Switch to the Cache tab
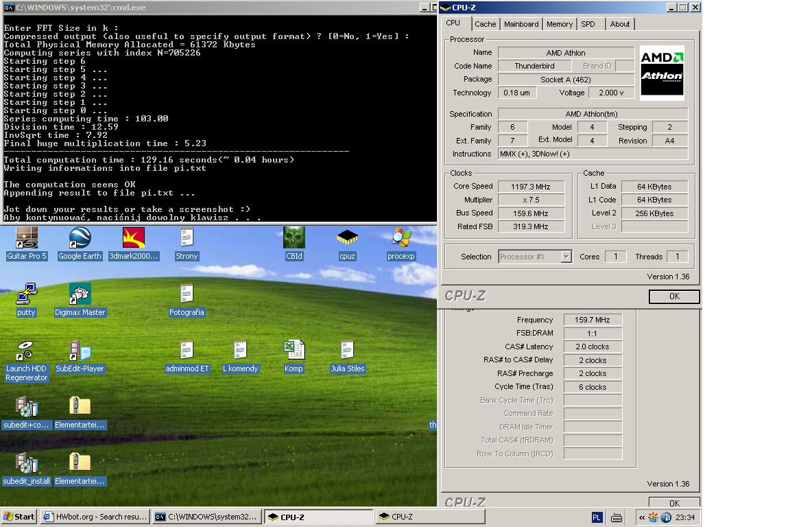The width and height of the screenshot is (812, 527). (x=486, y=24)
